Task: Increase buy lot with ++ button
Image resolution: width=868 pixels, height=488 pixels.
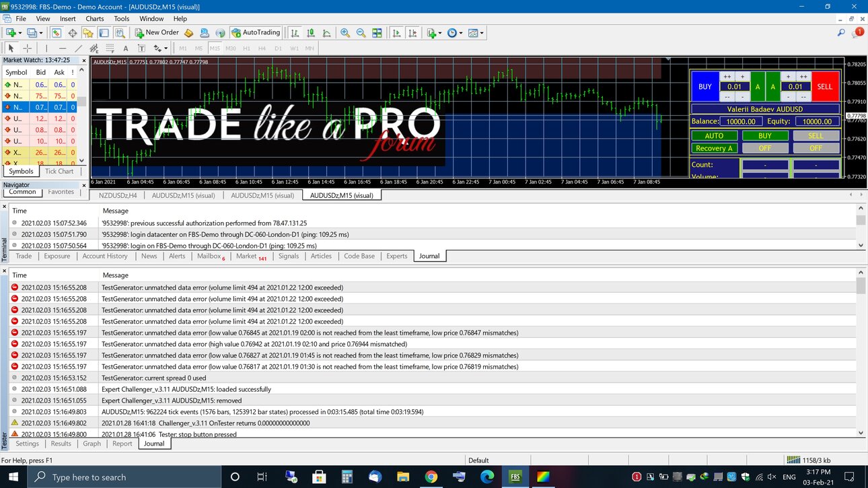Action: point(727,76)
